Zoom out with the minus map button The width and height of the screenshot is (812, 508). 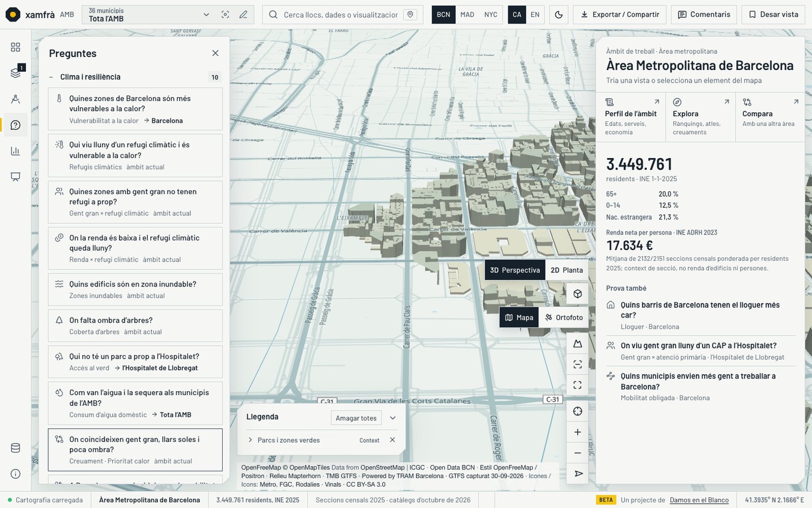[x=578, y=453]
